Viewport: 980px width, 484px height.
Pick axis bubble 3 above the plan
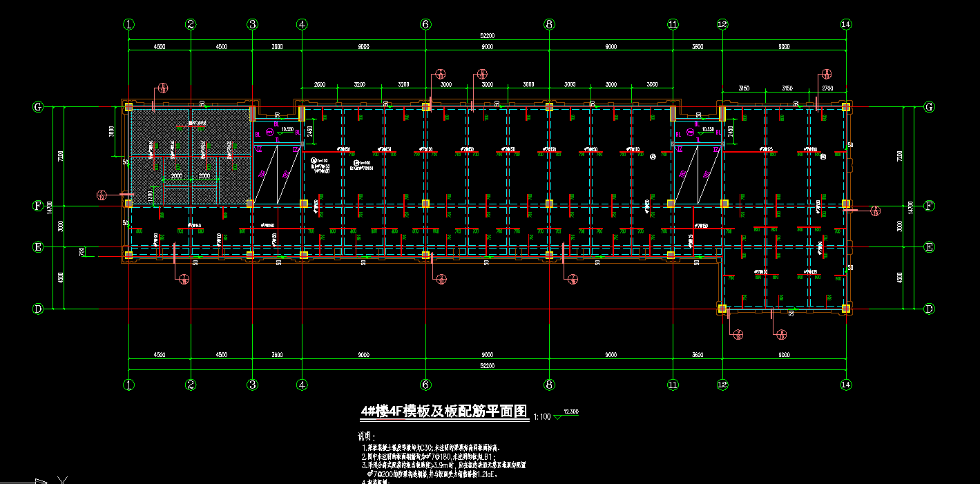point(253,24)
